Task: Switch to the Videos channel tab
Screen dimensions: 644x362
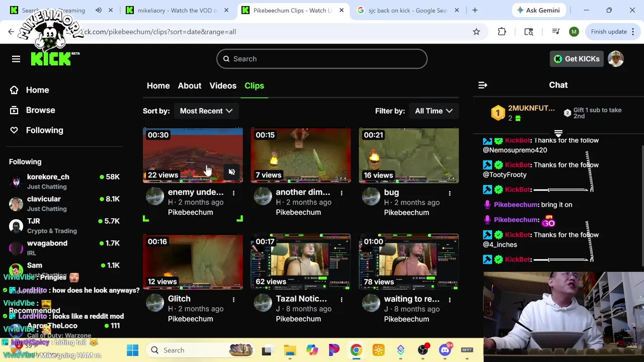Action: click(223, 85)
